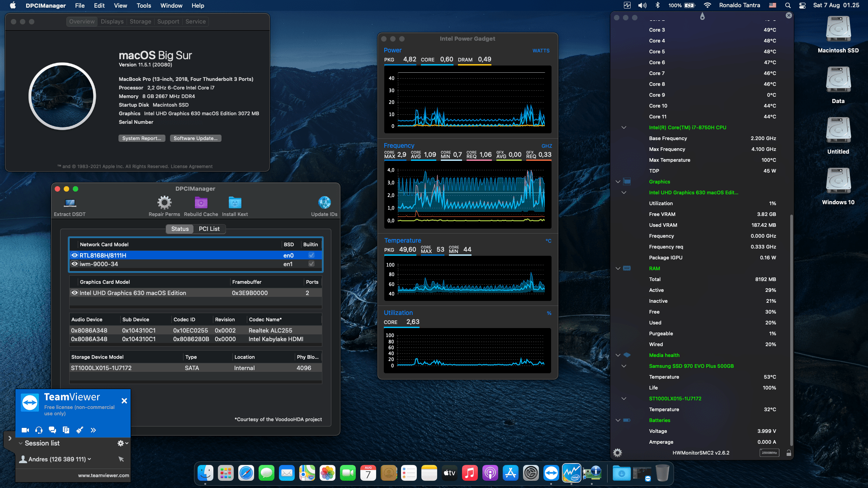Open TeamViewer from the Dock
This screenshot has height=488, width=868.
click(551, 473)
